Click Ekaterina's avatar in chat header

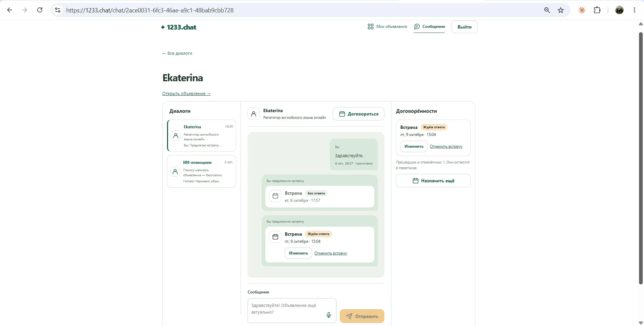click(x=254, y=114)
